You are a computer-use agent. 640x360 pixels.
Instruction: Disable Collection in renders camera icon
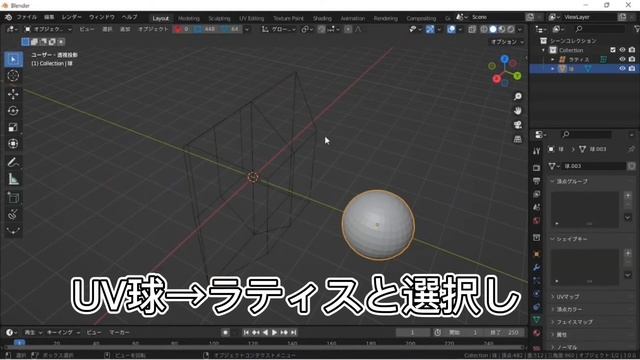[x=632, y=50]
